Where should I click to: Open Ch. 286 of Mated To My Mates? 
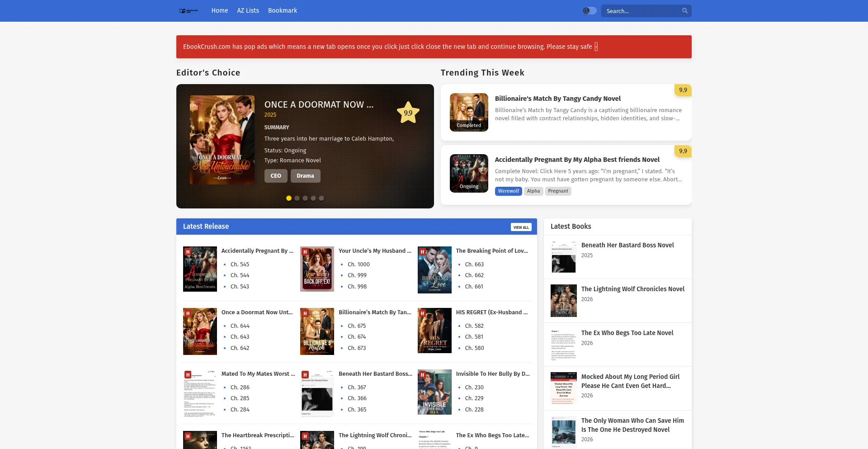click(240, 388)
